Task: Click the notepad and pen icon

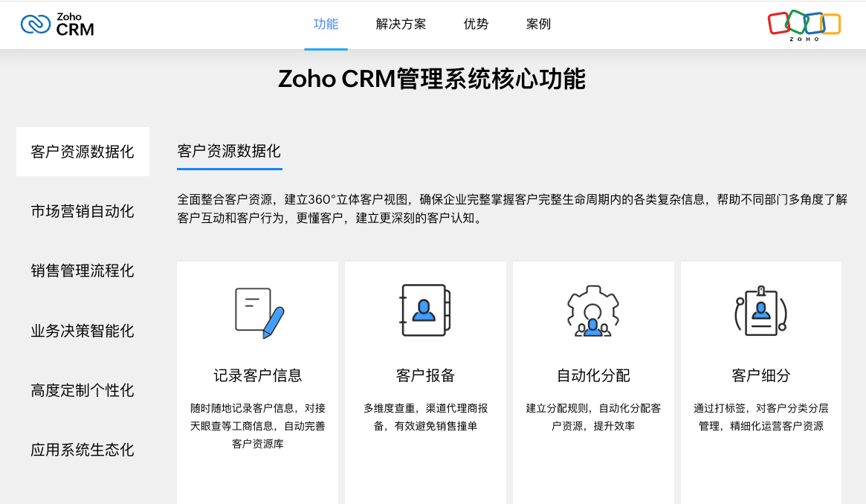Action: tap(258, 312)
